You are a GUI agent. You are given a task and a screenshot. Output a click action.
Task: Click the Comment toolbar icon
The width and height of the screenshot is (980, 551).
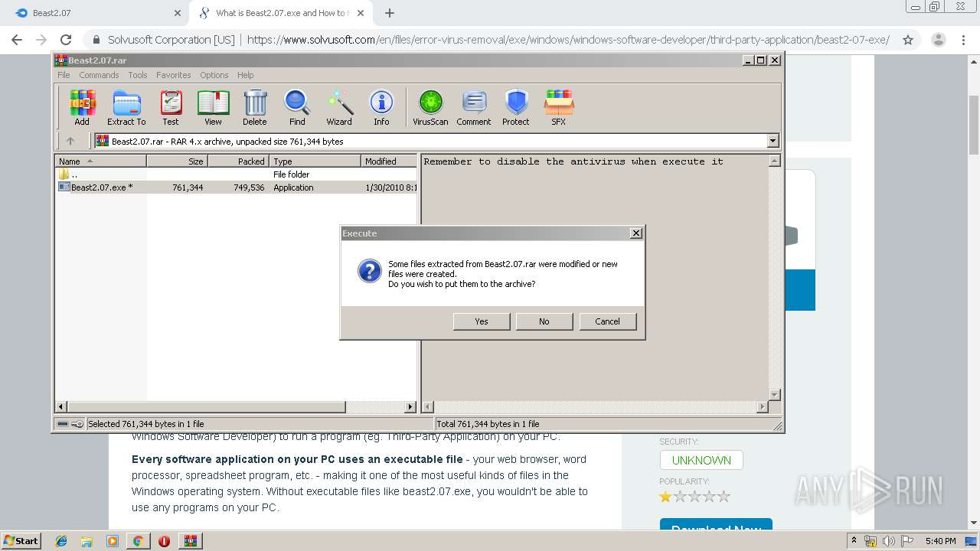tap(474, 107)
